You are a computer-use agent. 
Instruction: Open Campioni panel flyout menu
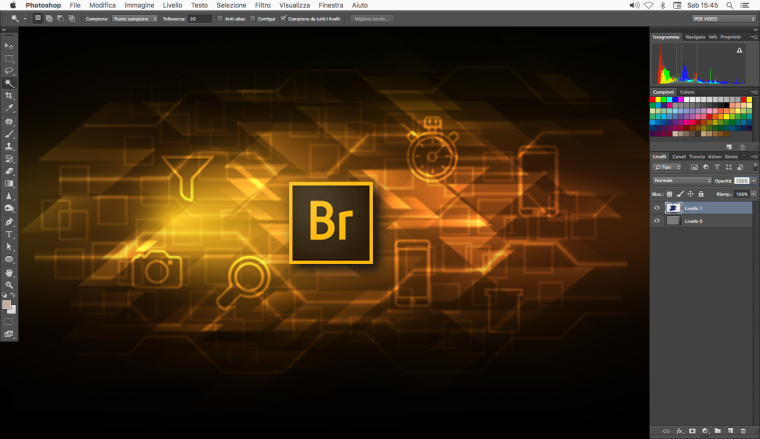click(754, 92)
